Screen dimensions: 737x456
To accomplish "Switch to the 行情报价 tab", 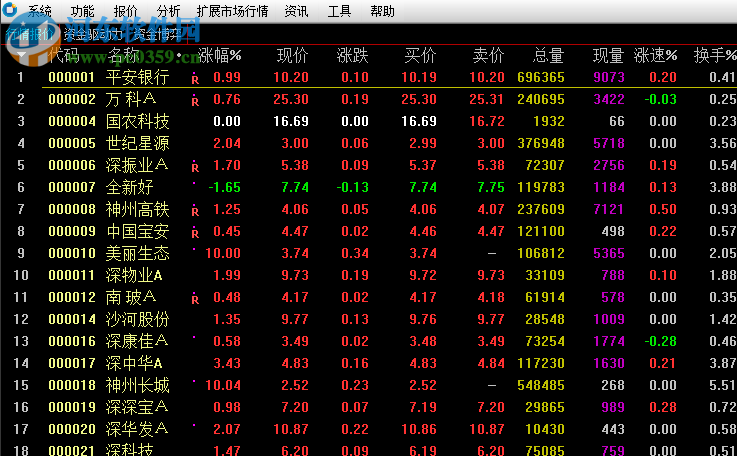I will [x=30, y=34].
